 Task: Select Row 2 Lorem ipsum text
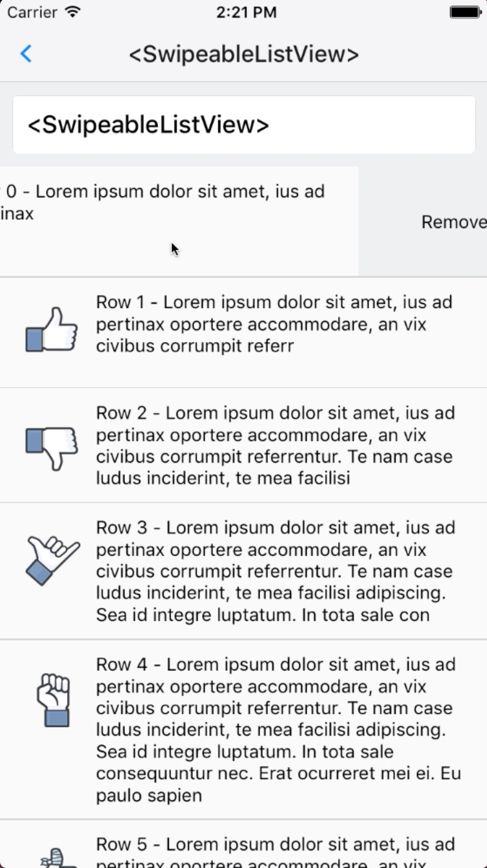click(x=274, y=445)
